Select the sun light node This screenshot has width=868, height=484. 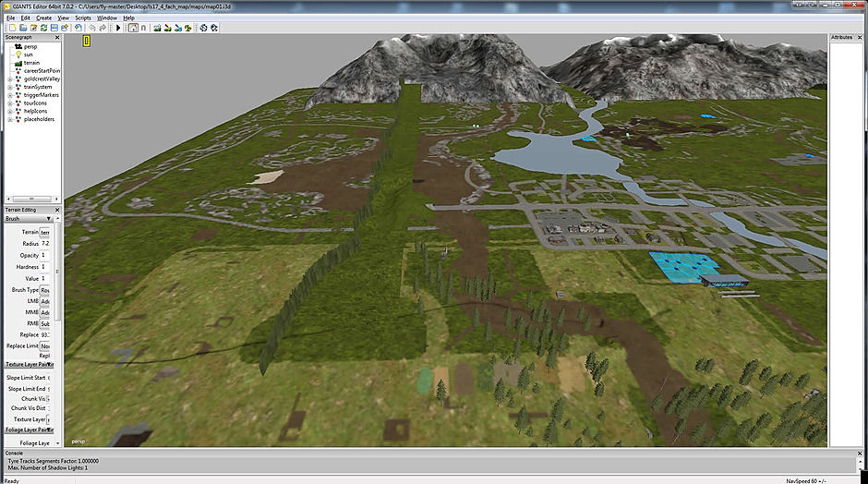point(29,54)
